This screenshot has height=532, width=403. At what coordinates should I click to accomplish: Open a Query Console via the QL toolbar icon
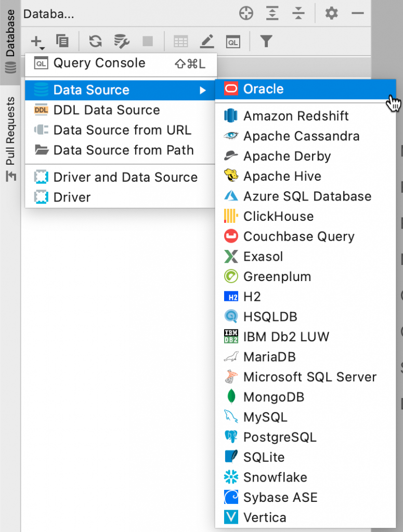(x=233, y=41)
